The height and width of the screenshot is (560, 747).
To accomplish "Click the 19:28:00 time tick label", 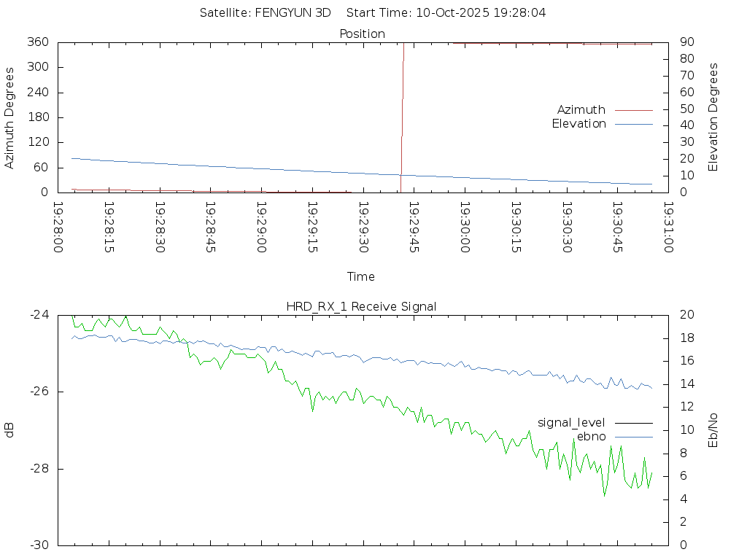I will point(59,227).
